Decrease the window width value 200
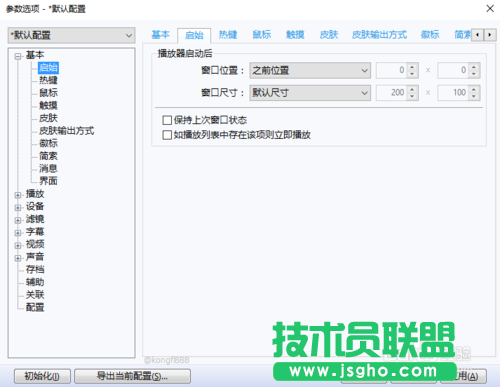Image resolution: width=500 pixels, height=387 pixels. coord(412,96)
